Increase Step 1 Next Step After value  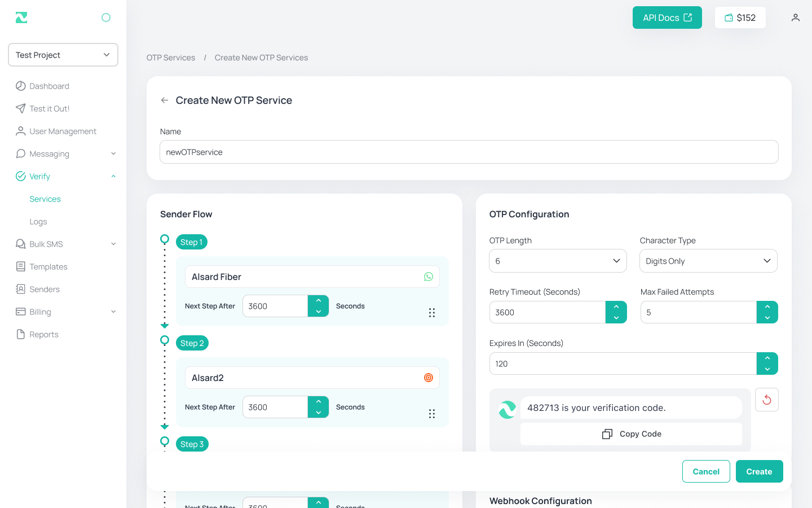pos(319,301)
